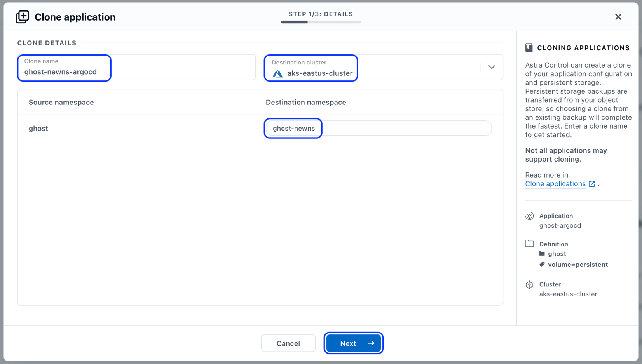Image resolution: width=642 pixels, height=364 pixels.
Task: Click the ghost source namespace row
Action: pyautogui.click(x=260, y=128)
